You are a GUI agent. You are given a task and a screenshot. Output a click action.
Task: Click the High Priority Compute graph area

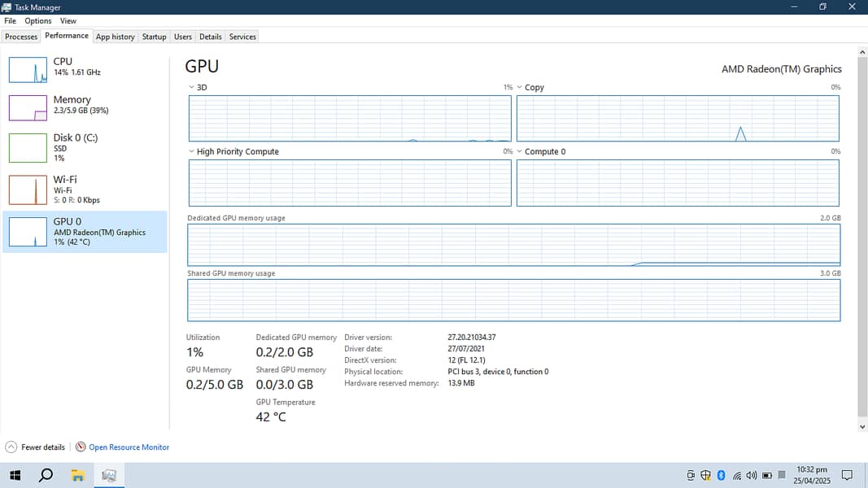[350, 182]
